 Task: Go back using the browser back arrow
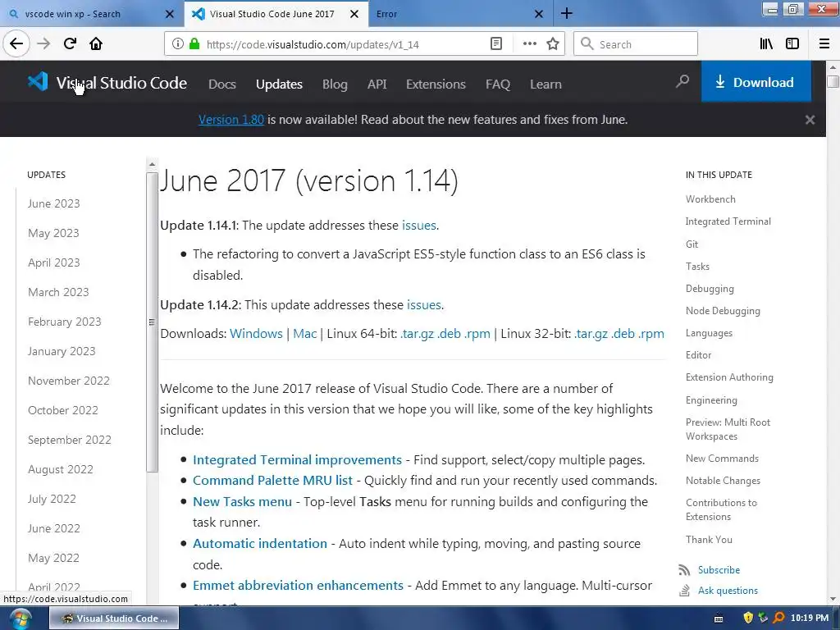pos(16,44)
